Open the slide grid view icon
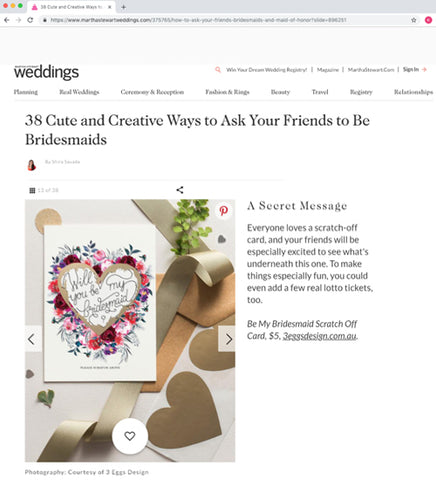 [x=32, y=190]
